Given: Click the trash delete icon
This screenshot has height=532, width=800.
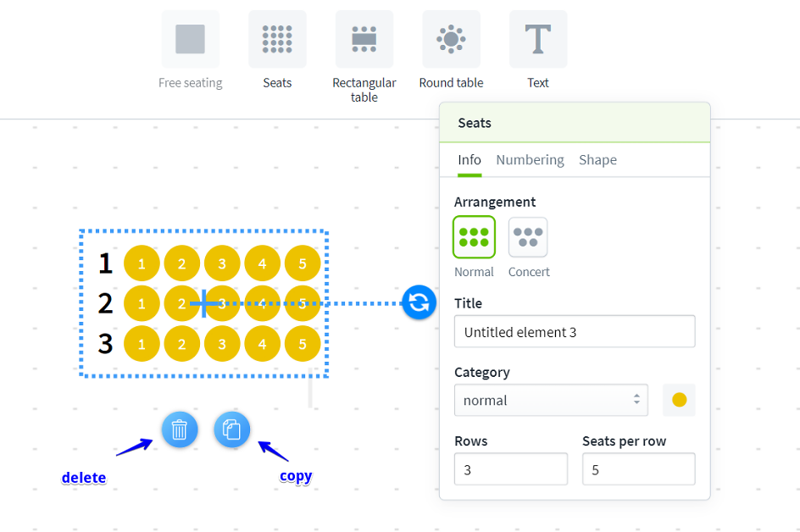Looking at the screenshot, I should 180,429.
